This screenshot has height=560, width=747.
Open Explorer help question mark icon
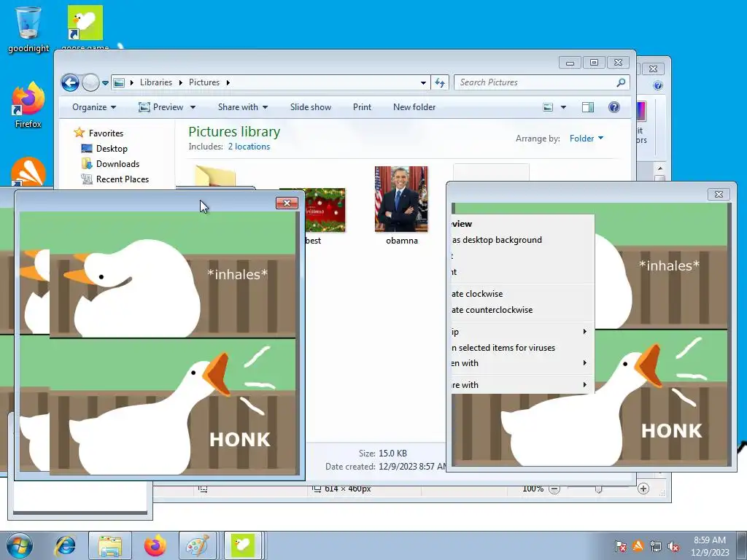click(x=614, y=107)
